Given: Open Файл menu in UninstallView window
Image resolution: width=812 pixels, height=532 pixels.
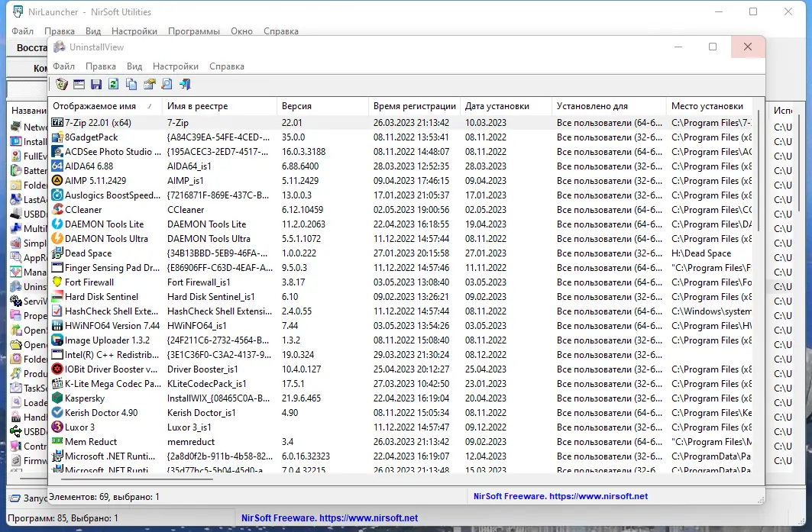Looking at the screenshot, I should pyautogui.click(x=63, y=66).
